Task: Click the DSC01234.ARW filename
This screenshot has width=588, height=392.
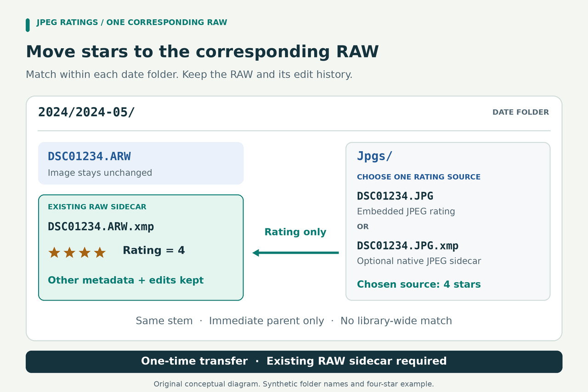Action: [x=89, y=156]
